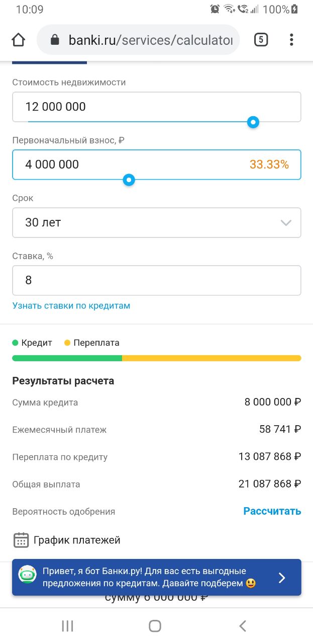Focus the Первоначальный взнос input with 4 000 000

(x=157, y=165)
